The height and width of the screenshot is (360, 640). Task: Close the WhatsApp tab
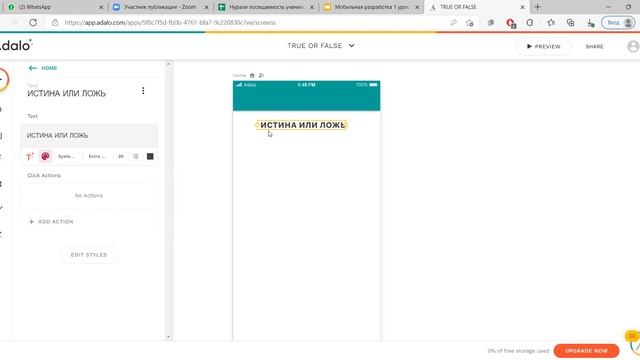click(101, 7)
